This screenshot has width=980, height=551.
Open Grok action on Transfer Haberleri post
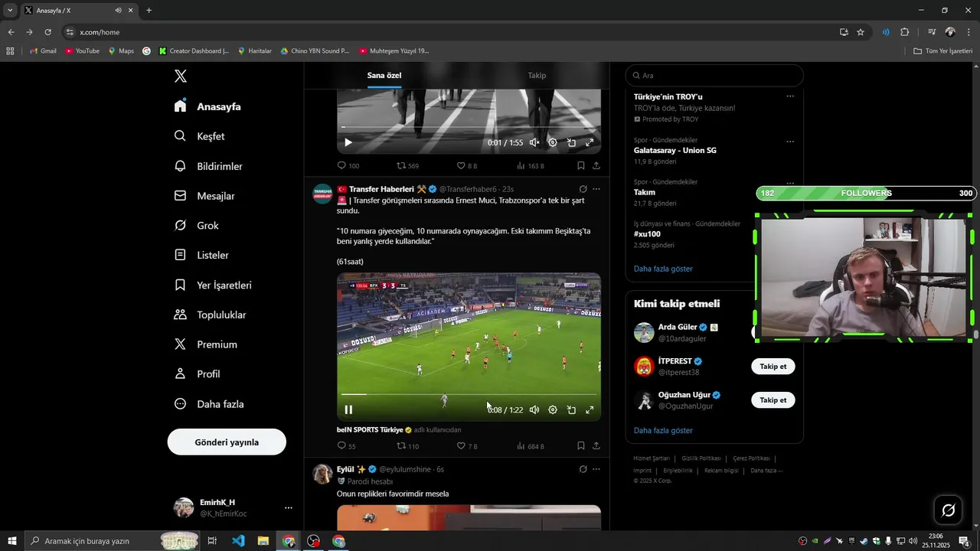pos(583,189)
